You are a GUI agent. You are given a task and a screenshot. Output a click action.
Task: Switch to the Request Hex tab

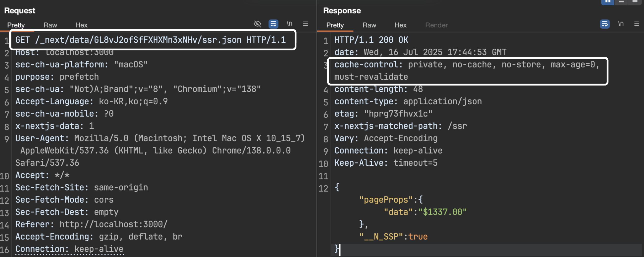point(81,25)
